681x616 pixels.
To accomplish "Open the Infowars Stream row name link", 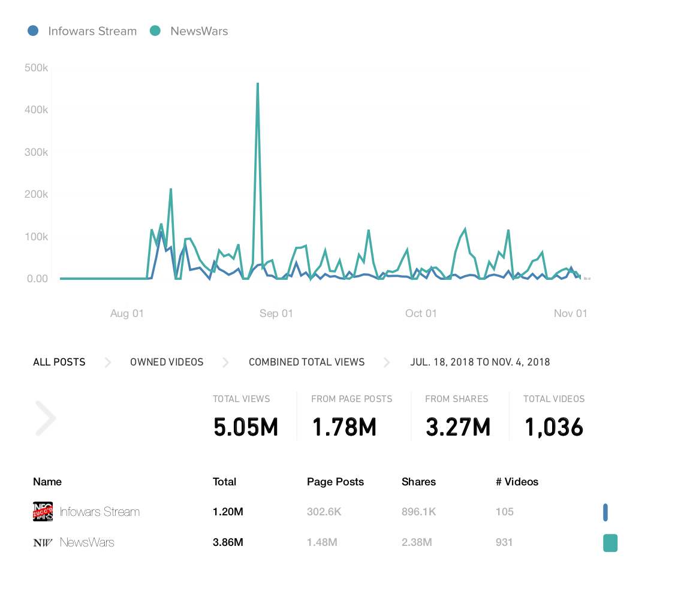I will click(100, 512).
